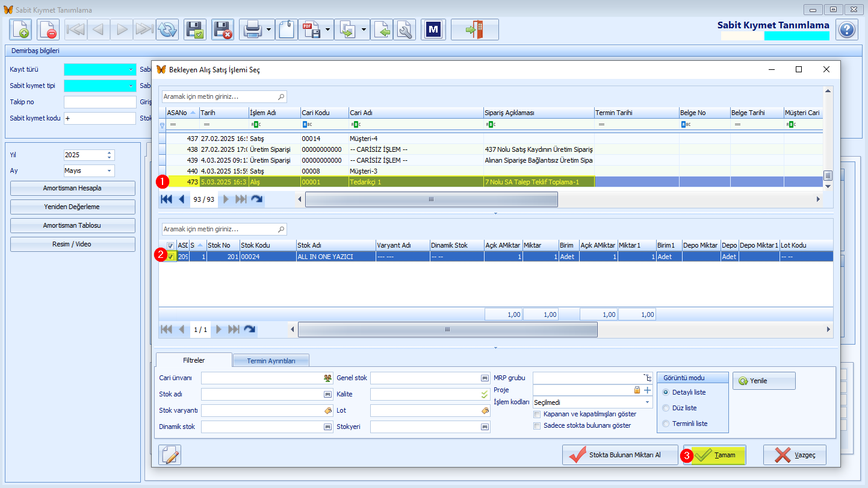Viewport: 868px width, 488px height.
Task: Enable Kapanan ve kapatılmışları göster
Action: pyautogui.click(x=537, y=414)
